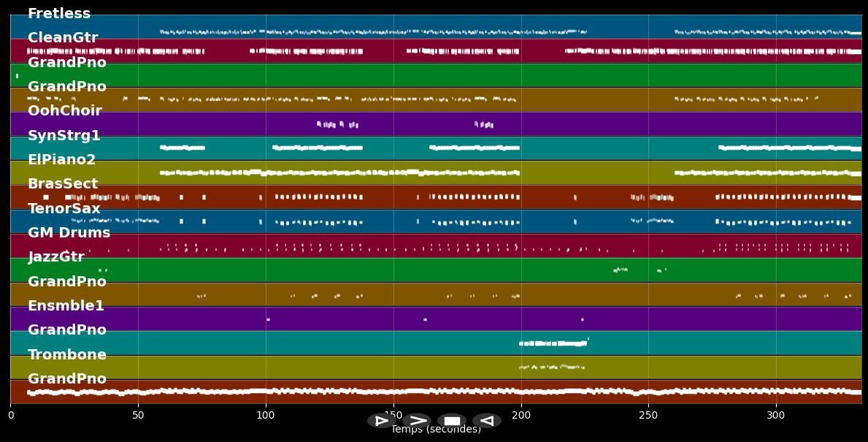Seek to the 250 second tick label
Screen dimensions: 868x442
pos(648,415)
